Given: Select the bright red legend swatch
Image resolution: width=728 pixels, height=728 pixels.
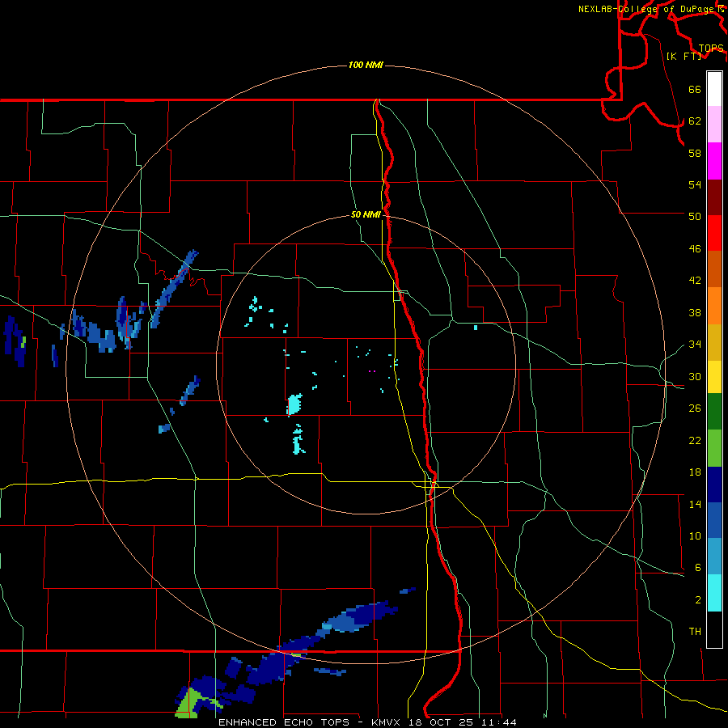Looking at the screenshot, I should pyautogui.click(x=714, y=233).
